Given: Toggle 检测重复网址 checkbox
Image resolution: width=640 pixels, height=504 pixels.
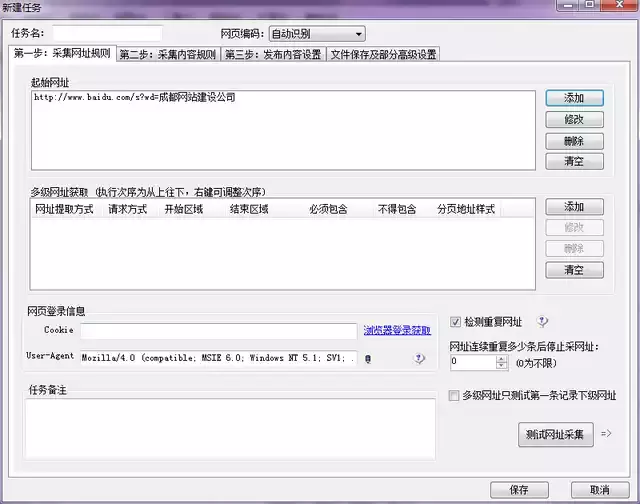Looking at the screenshot, I should pos(456,322).
